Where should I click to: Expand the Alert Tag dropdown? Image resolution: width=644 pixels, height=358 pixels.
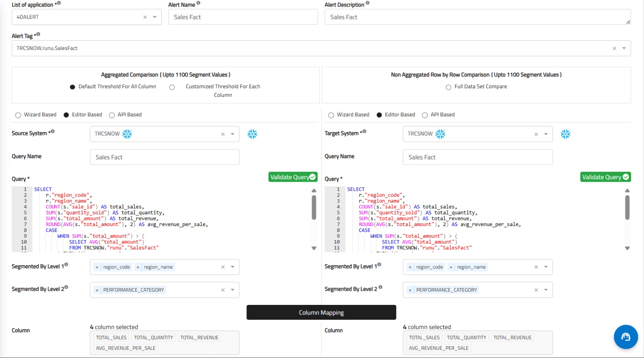tap(624, 48)
